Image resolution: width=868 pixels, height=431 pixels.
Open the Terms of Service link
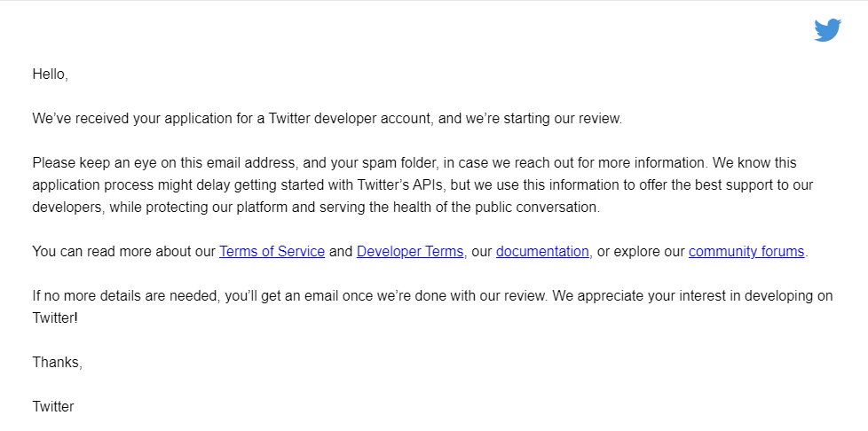click(x=272, y=251)
